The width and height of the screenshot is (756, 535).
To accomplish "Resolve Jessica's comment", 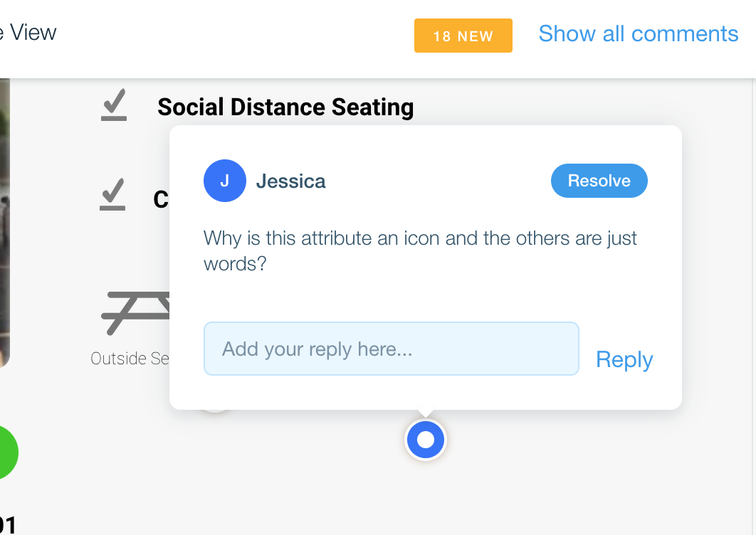I will tap(599, 181).
